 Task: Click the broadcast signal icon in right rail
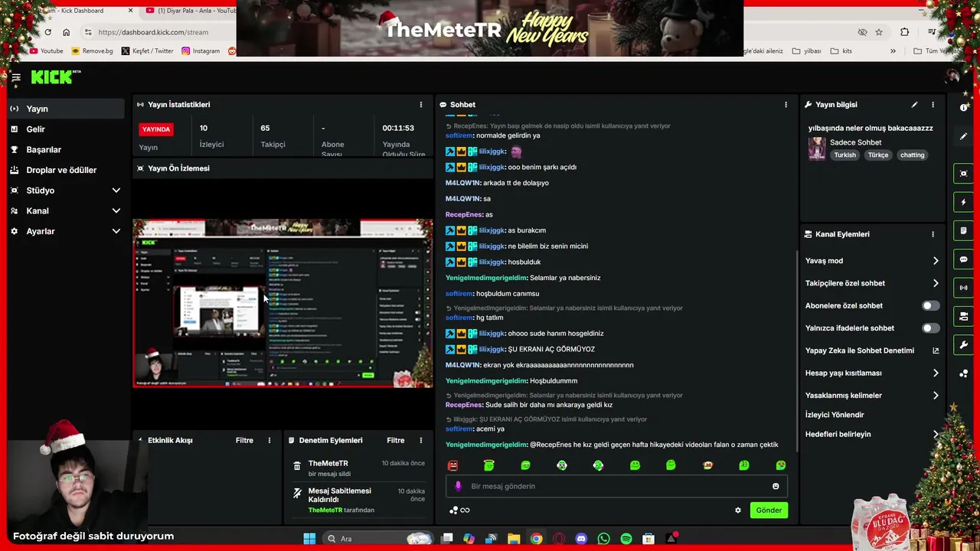click(x=964, y=288)
